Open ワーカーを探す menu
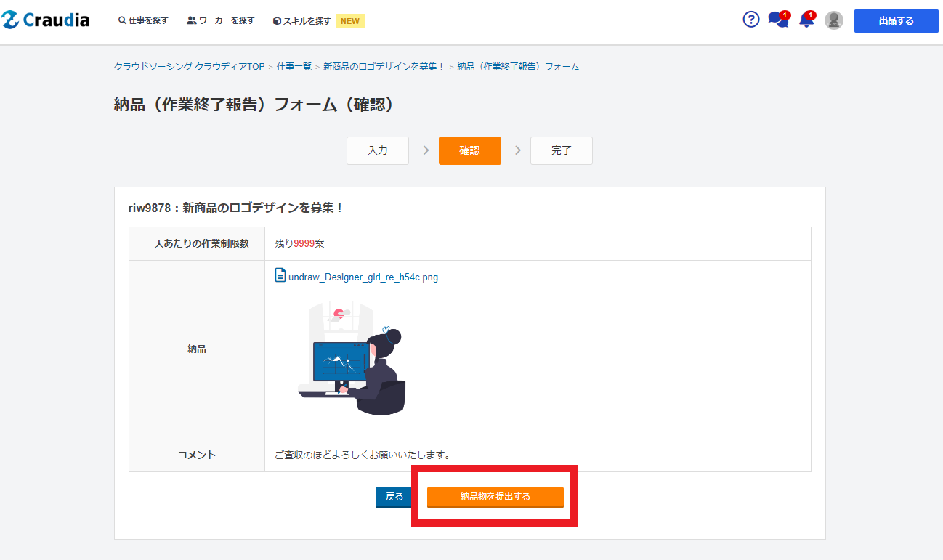This screenshot has width=943, height=560. click(221, 21)
